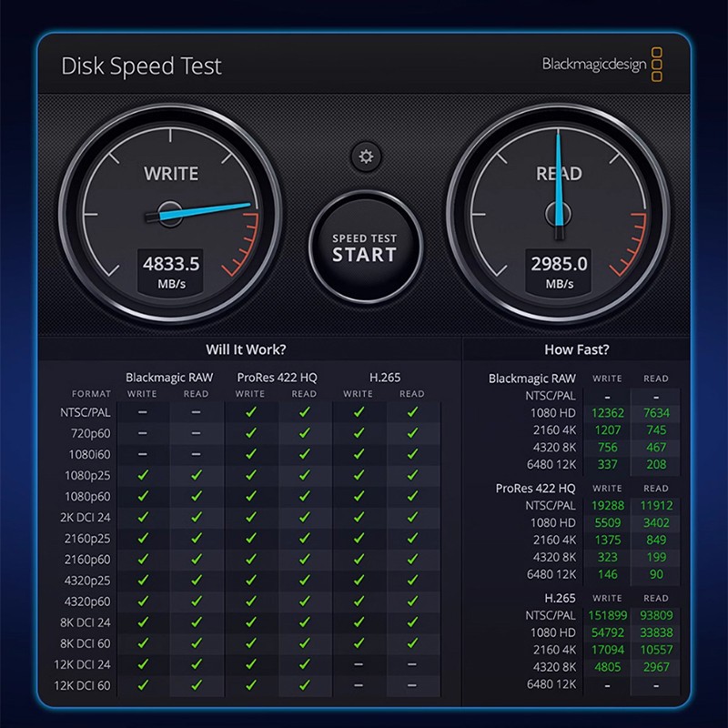Click the 1080i60 format row label
The image size is (728, 728).
pos(89,454)
